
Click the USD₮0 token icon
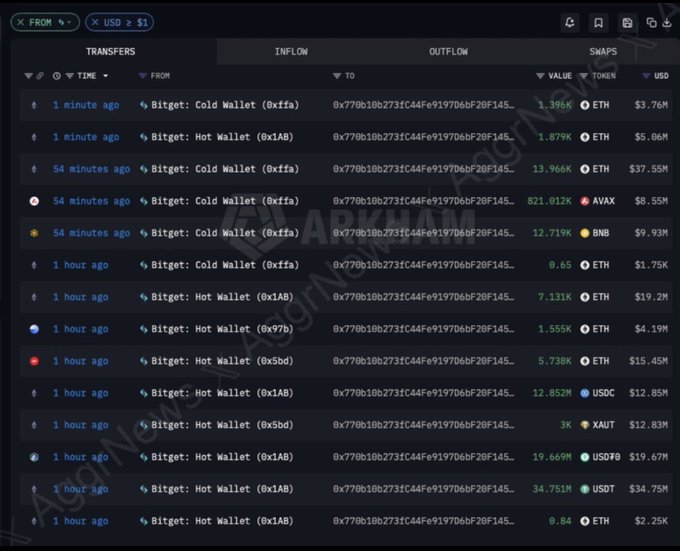tap(585, 457)
